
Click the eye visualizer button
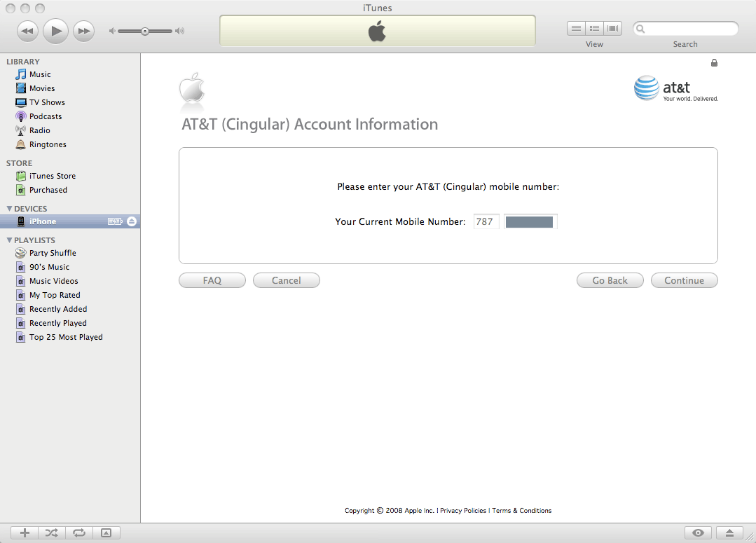[698, 532]
